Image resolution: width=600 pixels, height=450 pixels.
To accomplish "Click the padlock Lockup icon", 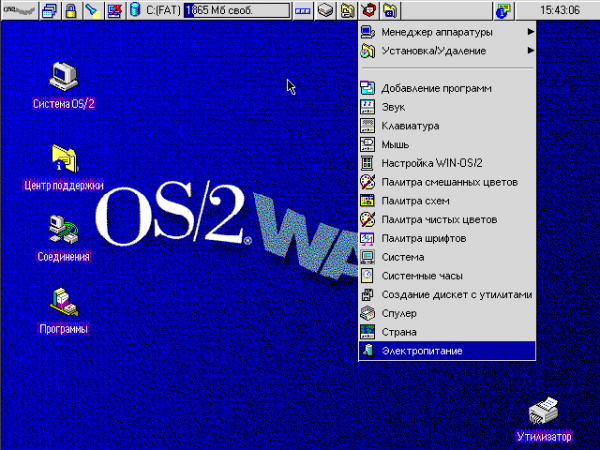I will (70, 10).
